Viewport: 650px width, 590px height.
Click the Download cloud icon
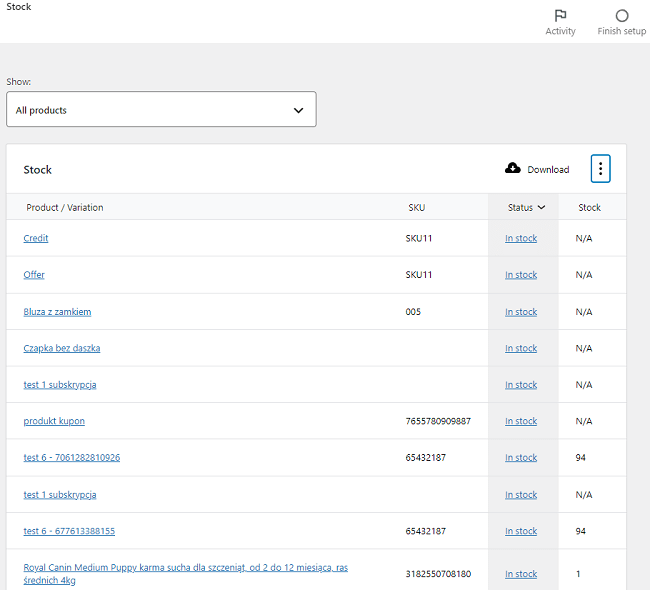[x=513, y=168]
